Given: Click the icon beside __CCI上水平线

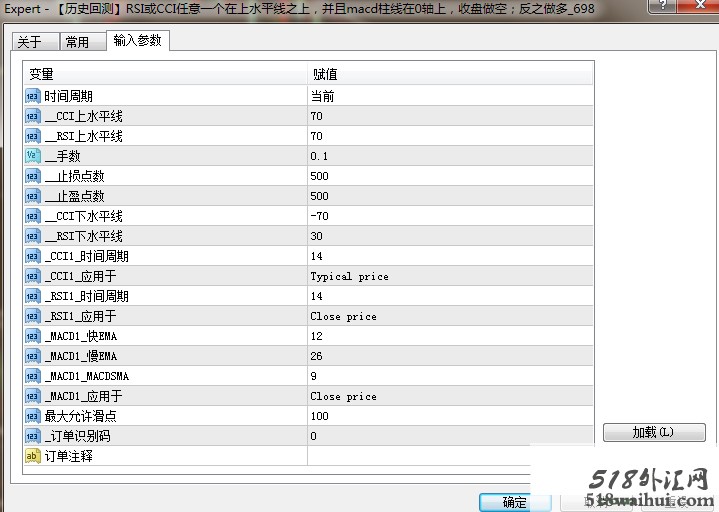Looking at the screenshot, I should [33, 116].
